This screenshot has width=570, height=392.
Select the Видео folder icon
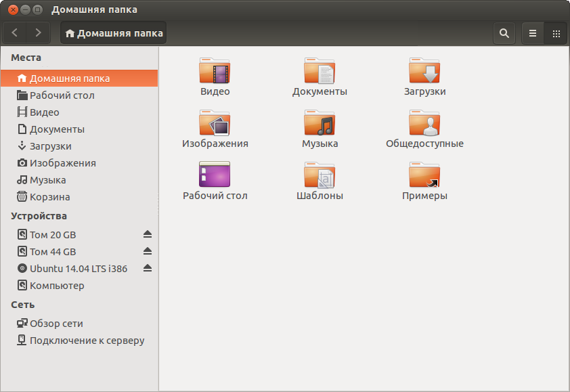coord(215,70)
